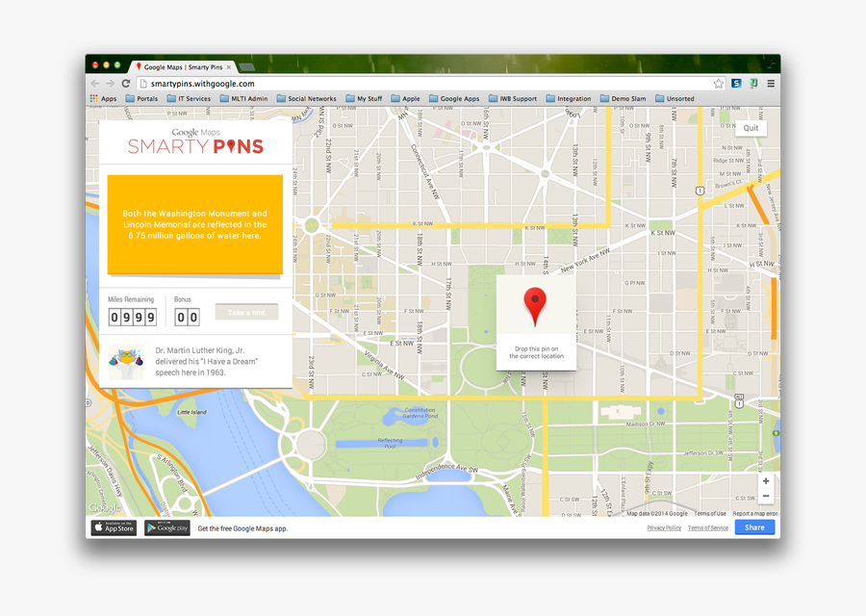The width and height of the screenshot is (866, 616).
Task: Select the Google Maps Smarty Pins tab
Action: tap(181, 67)
